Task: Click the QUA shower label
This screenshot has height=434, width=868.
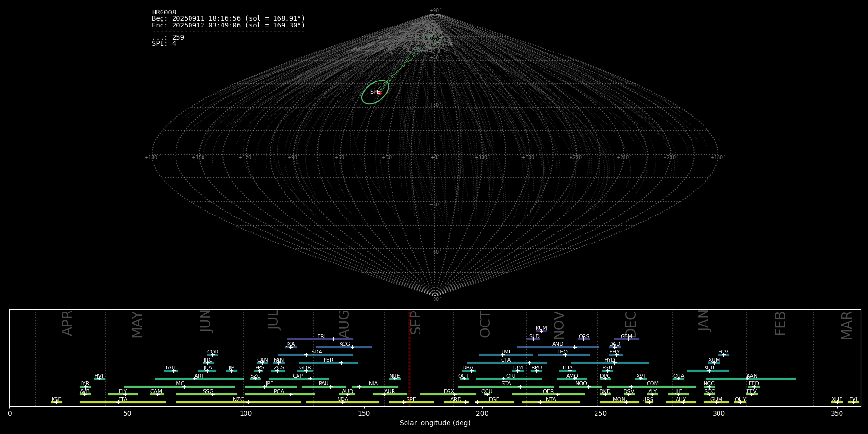Action: click(x=679, y=376)
